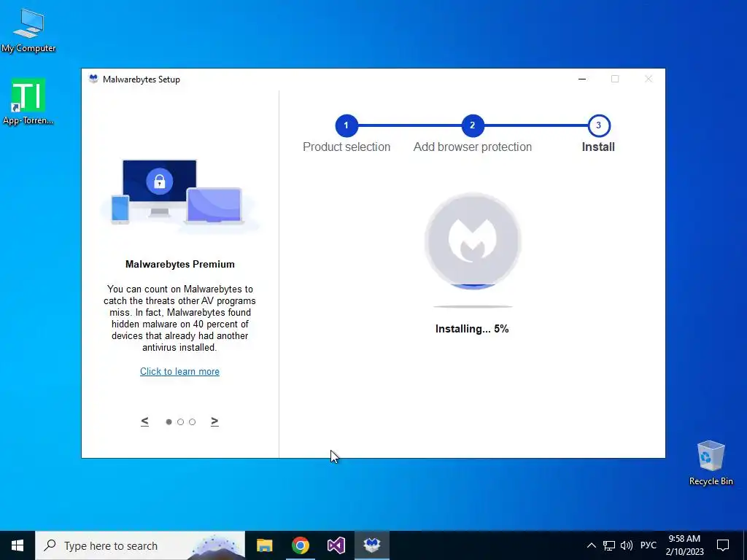The height and width of the screenshot is (560, 747).
Task: Open Visual Studio from taskbar
Action: [336, 545]
